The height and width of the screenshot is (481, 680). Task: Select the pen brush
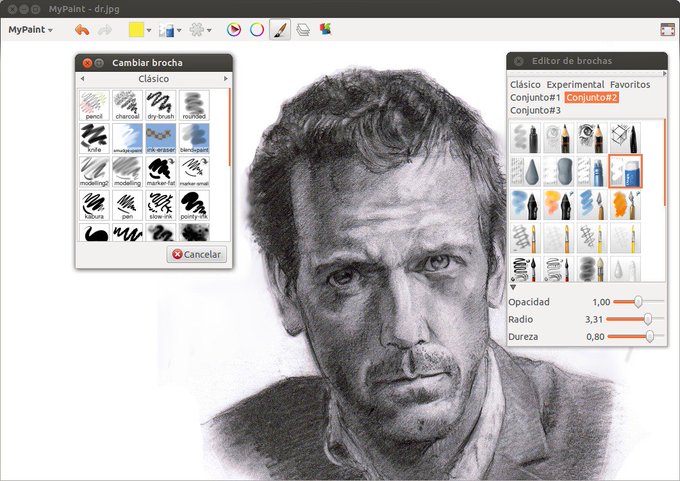[128, 205]
